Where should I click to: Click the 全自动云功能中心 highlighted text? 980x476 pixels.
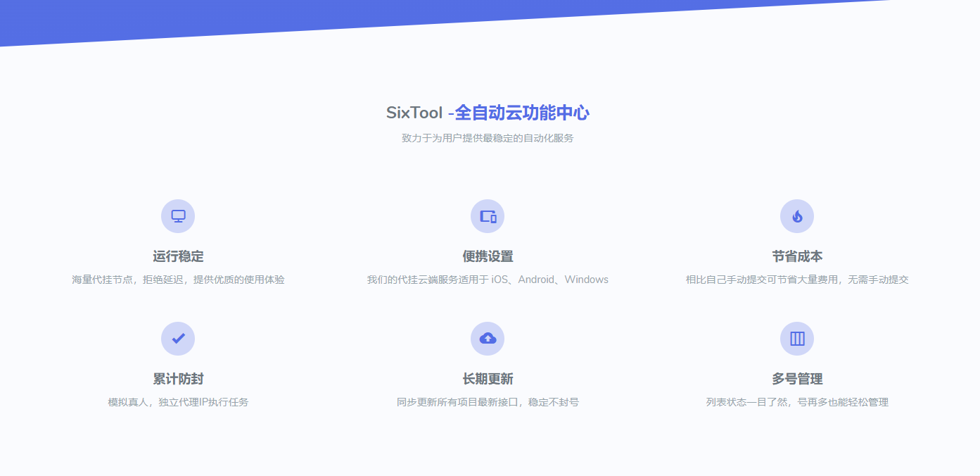pos(521,113)
